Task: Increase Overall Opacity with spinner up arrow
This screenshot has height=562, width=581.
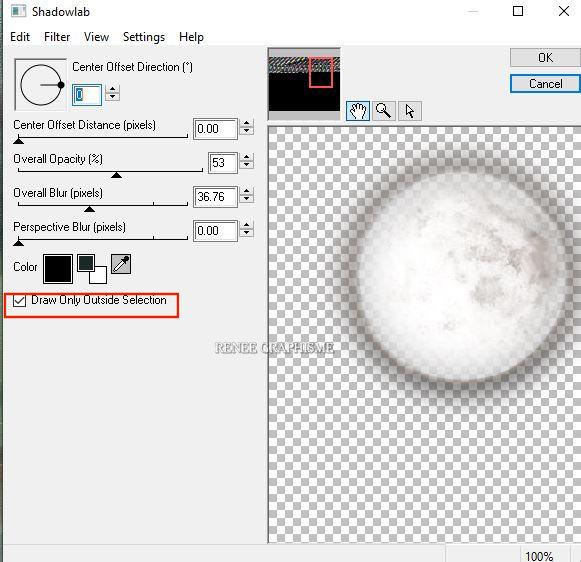Action: pos(246,158)
